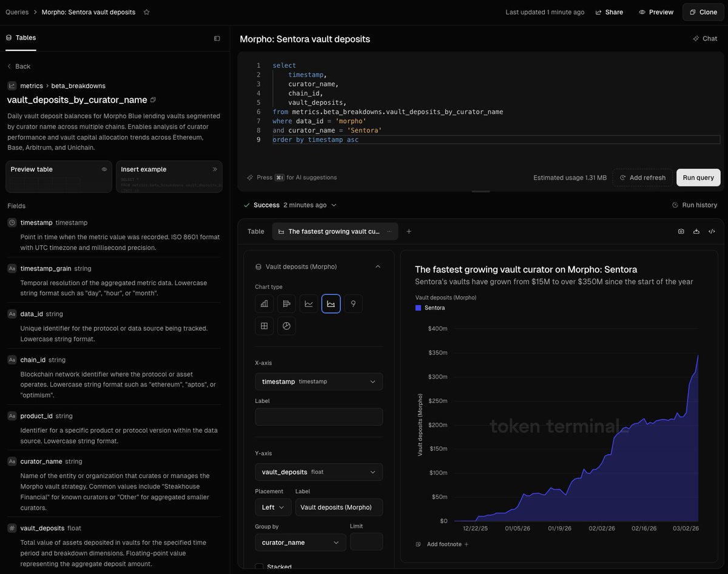Click the chart title about Sentora

click(526, 269)
